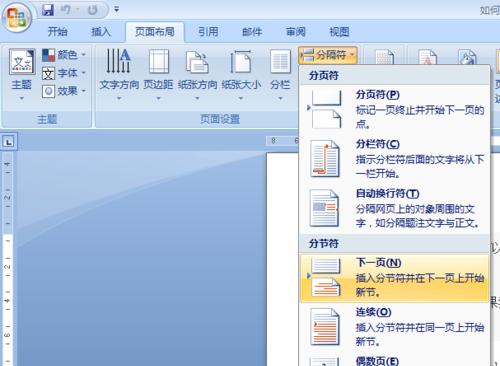
Task: Expand the 文字方向 dropdown arrow
Action: (x=119, y=98)
